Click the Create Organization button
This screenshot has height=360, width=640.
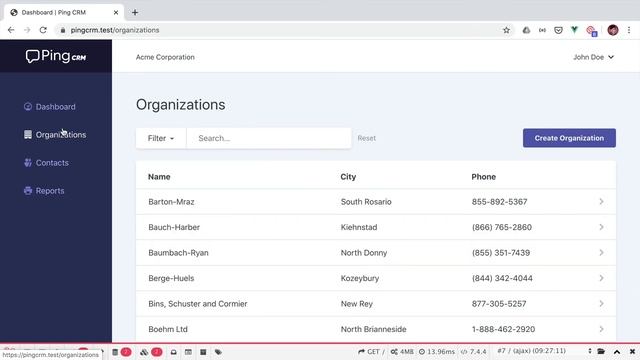click(569, 138)
